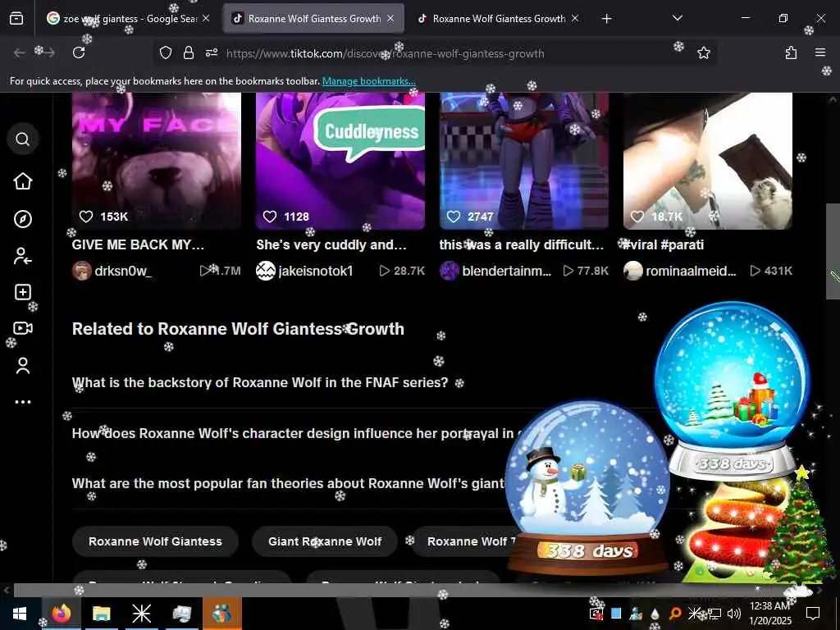Reload the page with the refresh button
Image resolution: width=840 pixels, height=630 pixels.
79,52
